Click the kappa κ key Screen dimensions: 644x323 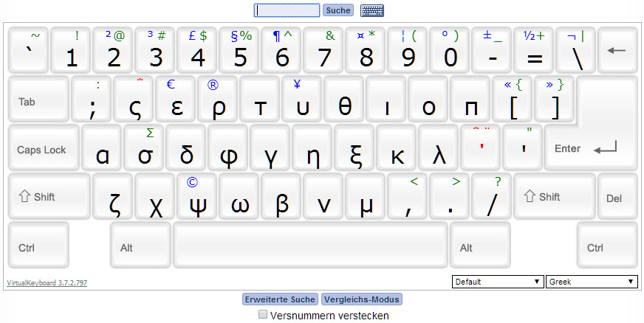pyautogui.click(x=396, y=147)
